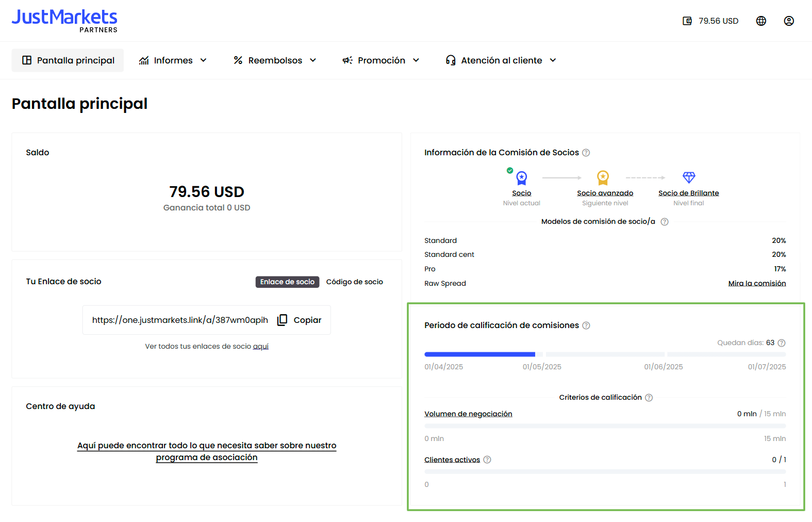Click the Clientes activos progress bar
Image resolution: width=812 pixels, height=522 pixels.
click(x=605, y=472)
